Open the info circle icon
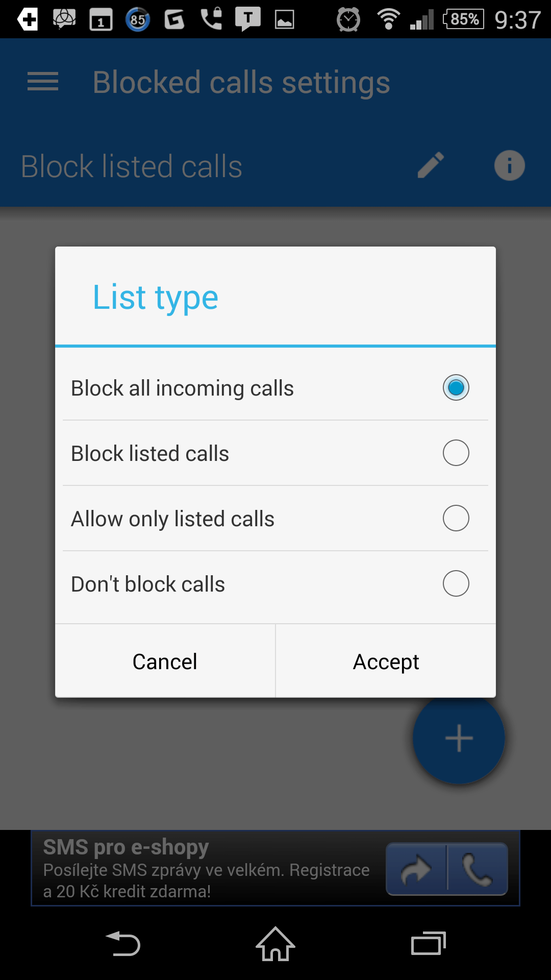Viewport: 551px width, 980px height. tap(509, 165)
